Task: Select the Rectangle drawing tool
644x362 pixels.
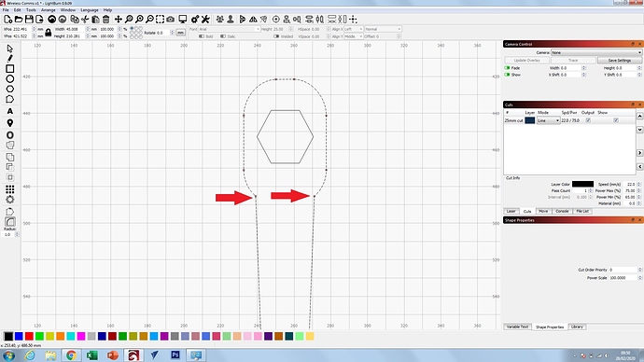Action: (10, 68)
